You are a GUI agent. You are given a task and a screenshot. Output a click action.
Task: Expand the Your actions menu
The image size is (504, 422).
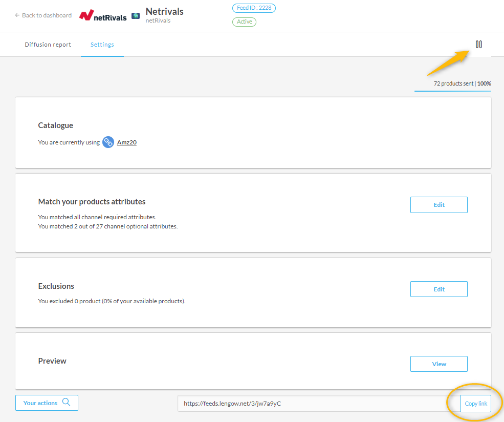click(x=40, y=403)
